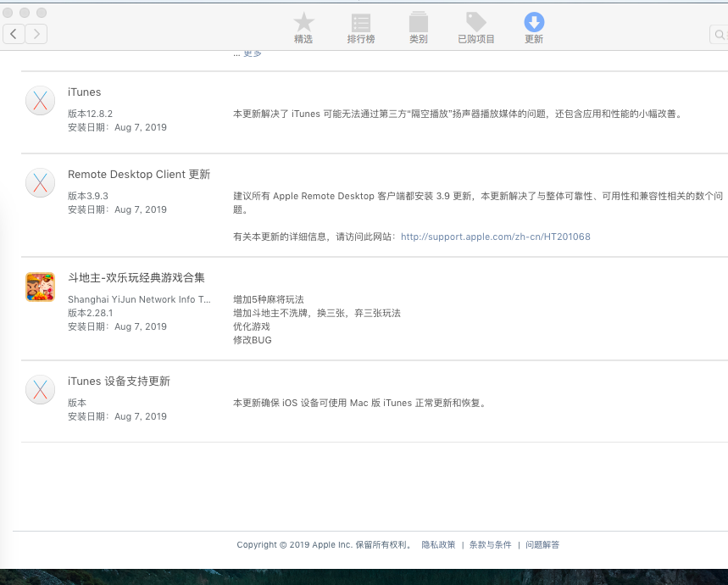Viewport: 728px width, 585px height.
Task: Click the forward navigation arrow
Action: (36, 34)
